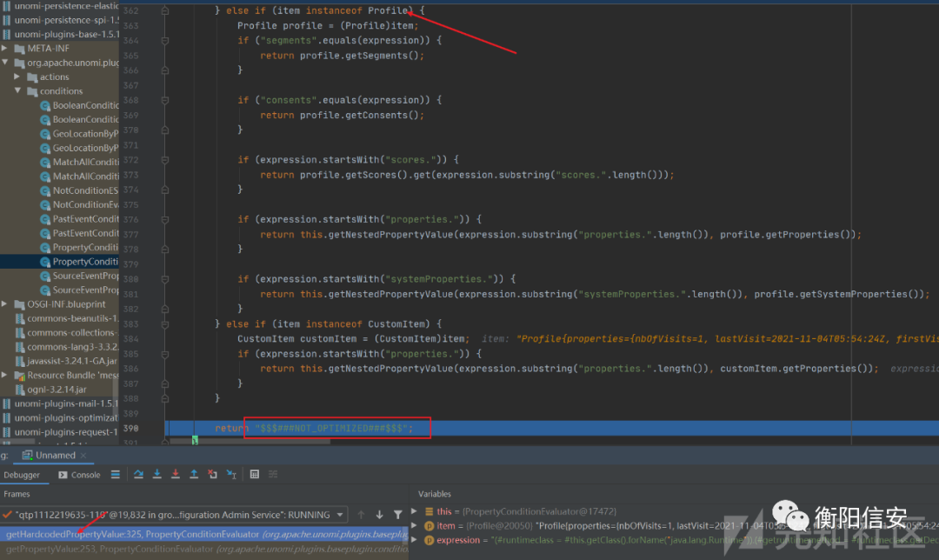This screenshot has width=939, height=560.
Task: Toggle code fold marker at line 383
Action: point(164,324)
